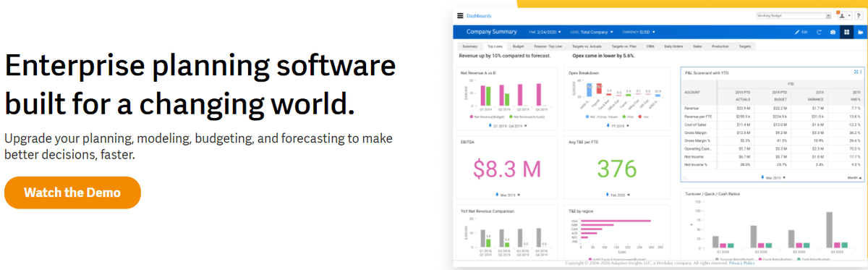
Task: Switch to the CRM tab
Action: (650, 46)
